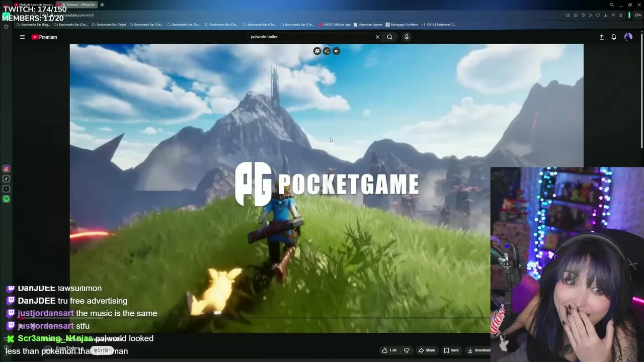Open the YouTube hamburger guide menu
This screenshot has height=362, width=644.
pyautogui.click(x=22, y=37)
